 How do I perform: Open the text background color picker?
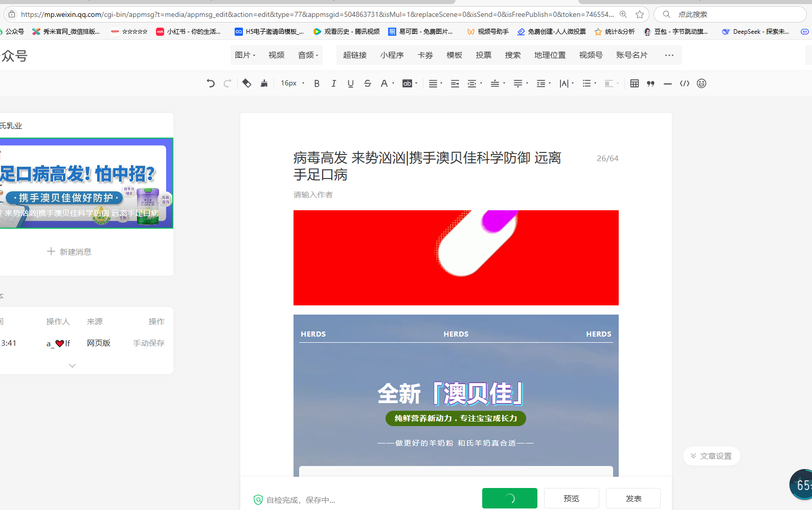point(410,83)
